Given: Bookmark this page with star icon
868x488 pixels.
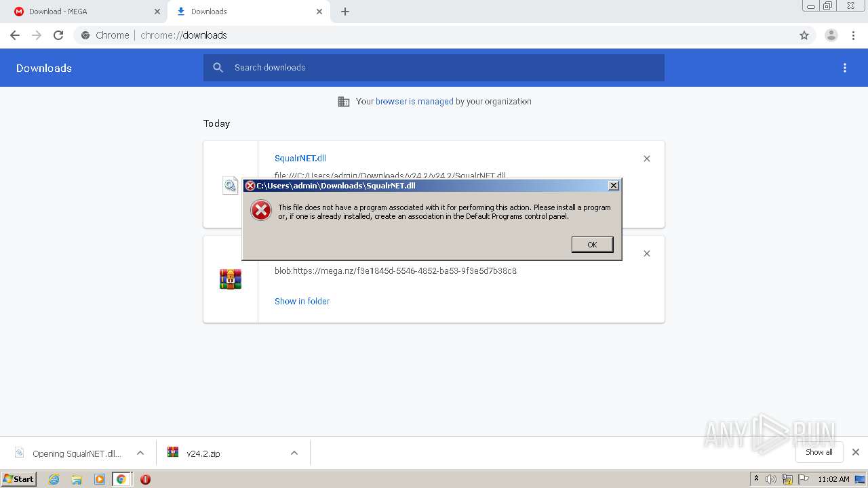Looking at the screenshot, I should (804, 35).
